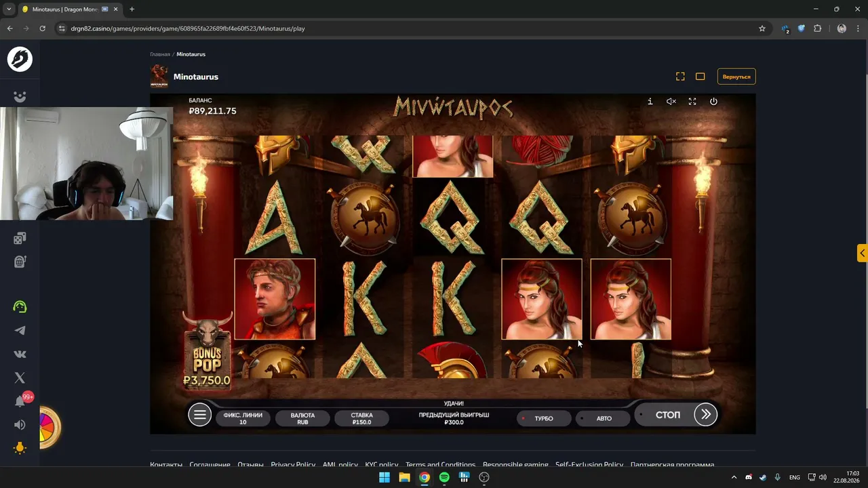Open the Chrome profile avatar
This screenshot has height=488, width=868.
[842, 28]
